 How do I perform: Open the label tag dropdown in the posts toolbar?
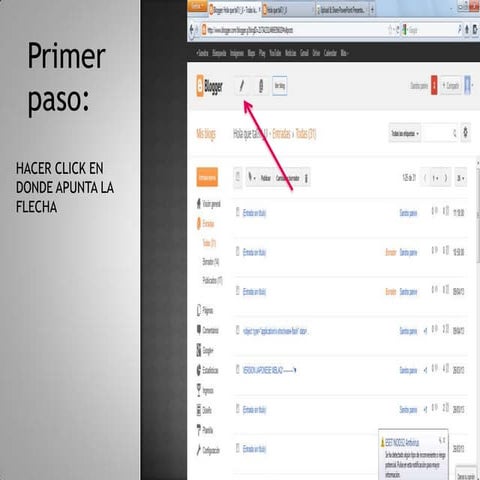251,178
